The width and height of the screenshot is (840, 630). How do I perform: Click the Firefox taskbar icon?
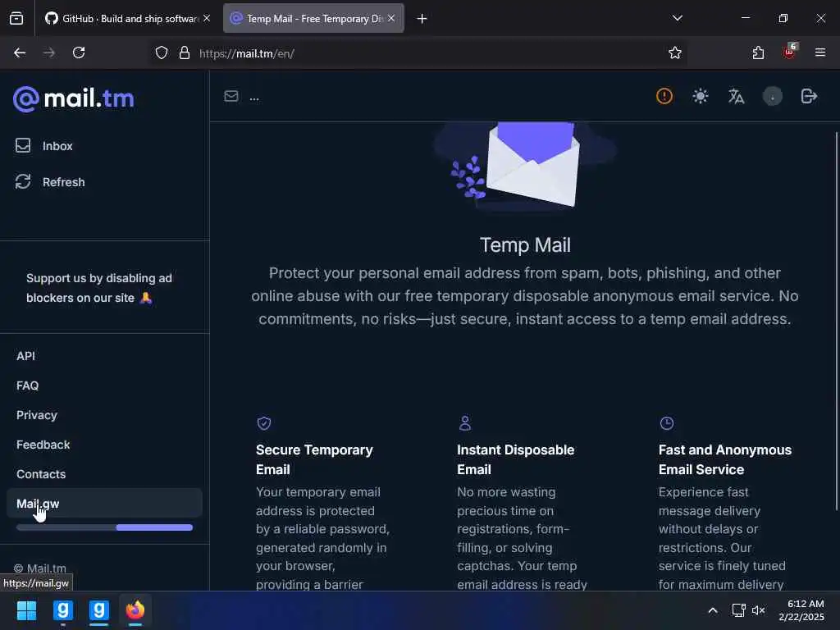(135, 610)
